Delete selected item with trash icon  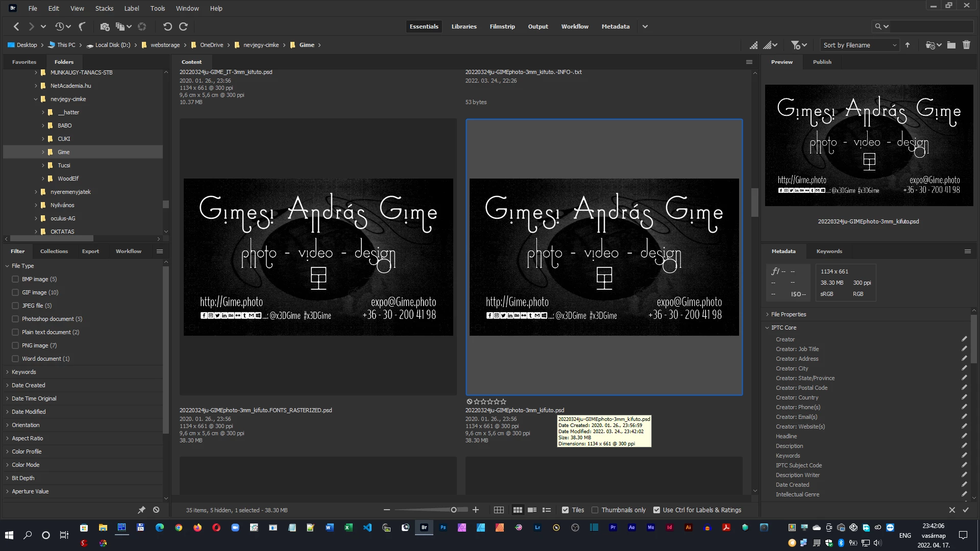pyautogui.click(x=966, y=45)
